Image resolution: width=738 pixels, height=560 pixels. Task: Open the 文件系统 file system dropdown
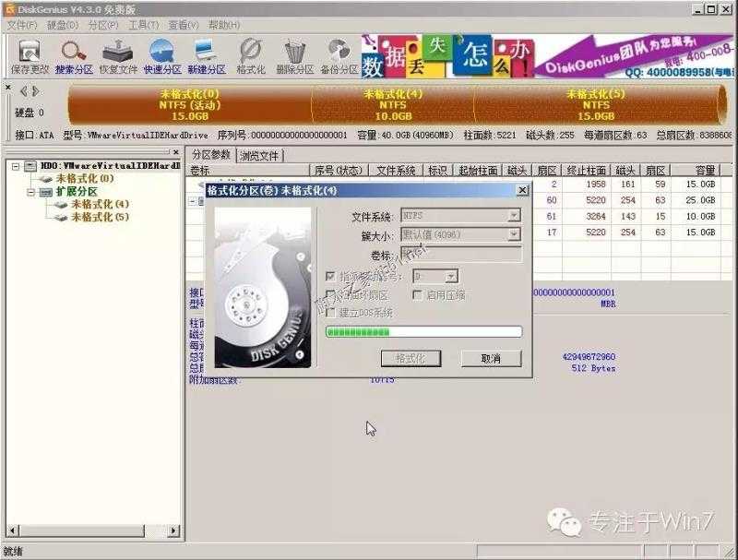514,215
